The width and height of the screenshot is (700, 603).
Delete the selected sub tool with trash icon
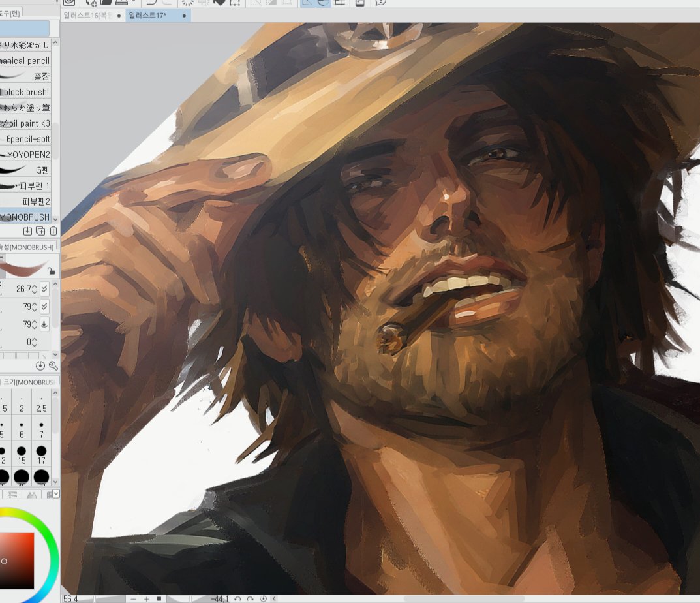(53, 231)
